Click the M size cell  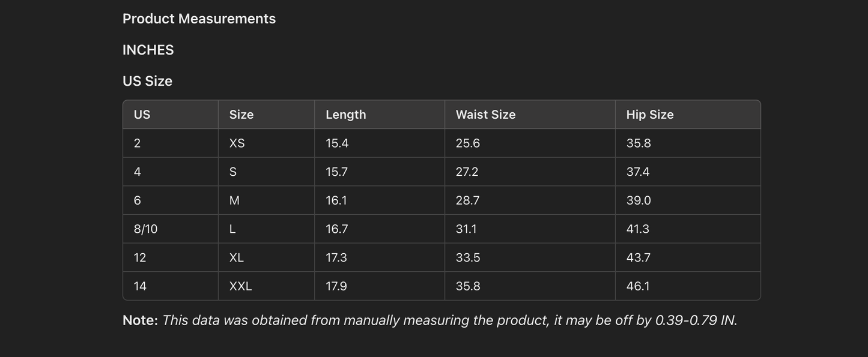[234, 200]
